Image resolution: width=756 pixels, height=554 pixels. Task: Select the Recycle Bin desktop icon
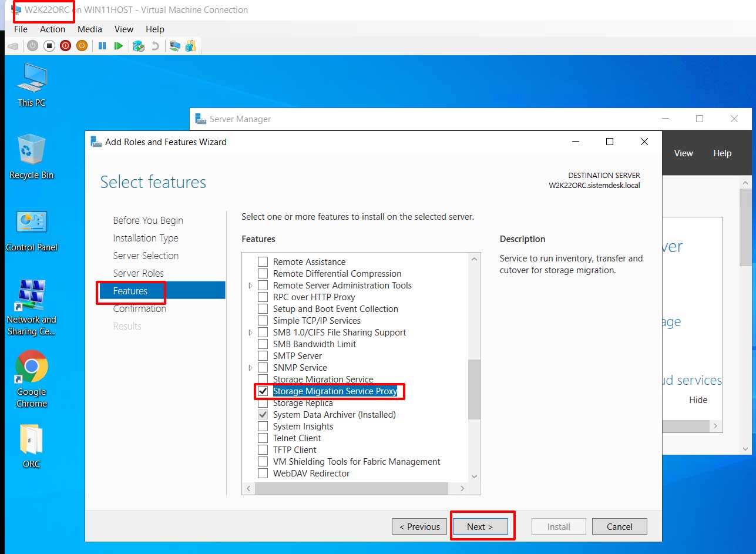32,157
